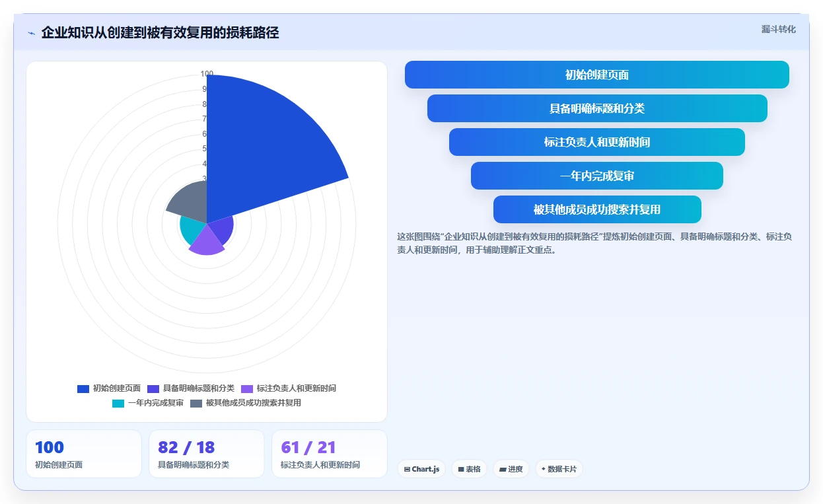This screenshot has width=823, height=504.
Task: Toggle 标注负责人和更新时间 legend color box
Action: tap(247, 388)
